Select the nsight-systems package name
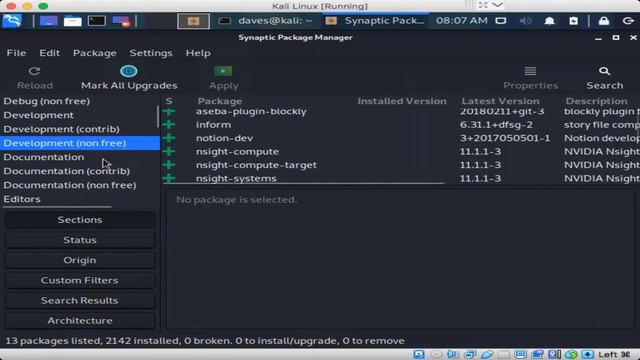Image resolution: width=640 pixels, height=360 pixels. 236,178
